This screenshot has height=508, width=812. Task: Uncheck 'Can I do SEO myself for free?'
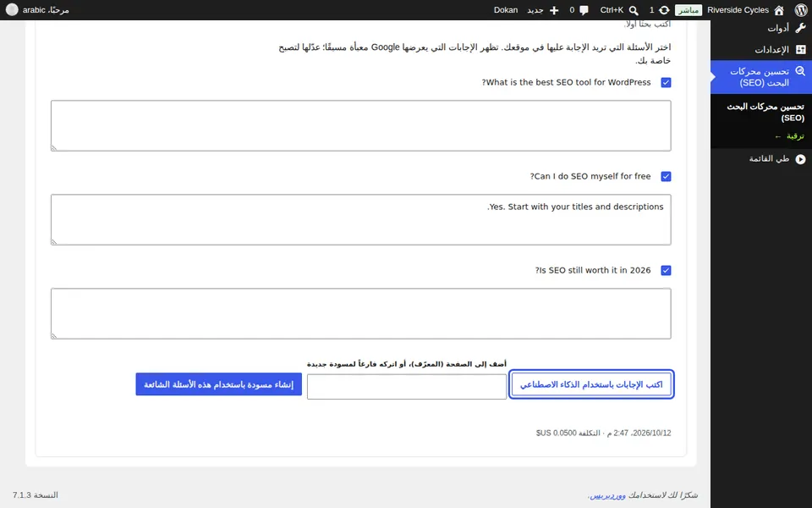pos(666,176)
